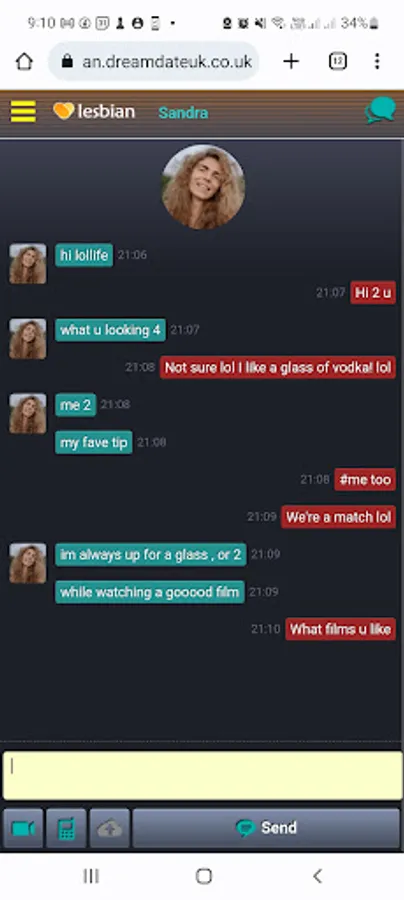Tap Android back navigation arrow
Image resolution: width=404 pixels, height=900 pixels.
point(317,876)
